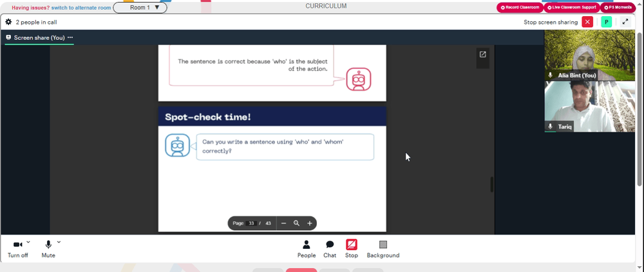Pop out the shared document icon
Screen dimensions: 644x272
click(482, 54)
